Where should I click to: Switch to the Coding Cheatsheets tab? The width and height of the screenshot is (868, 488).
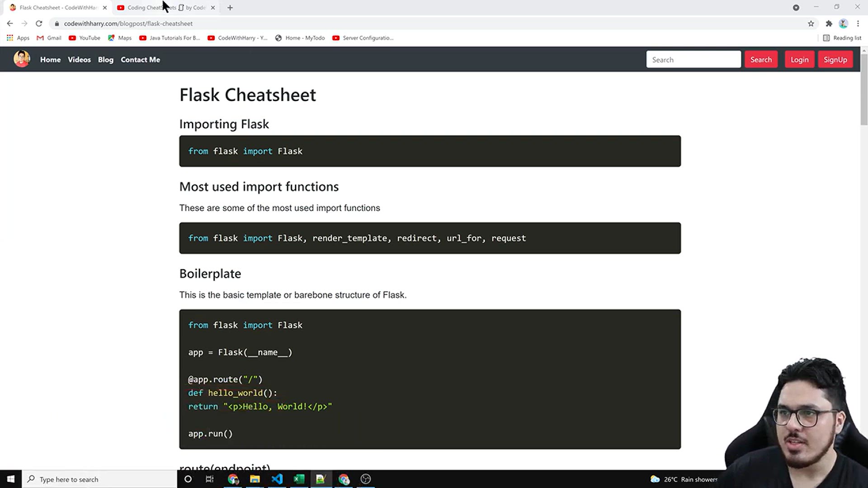click(x=165, y=8)
